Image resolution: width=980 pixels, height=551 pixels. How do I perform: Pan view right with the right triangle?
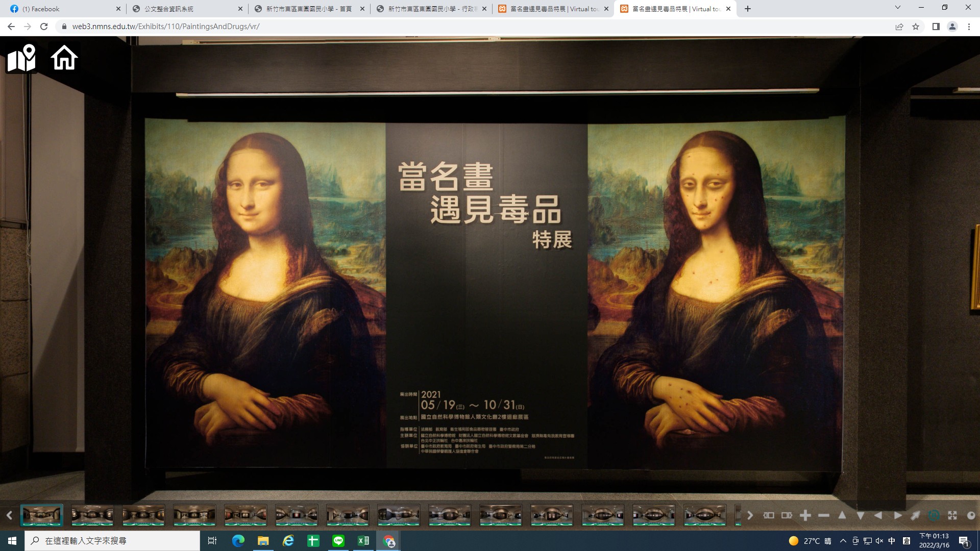897,515
